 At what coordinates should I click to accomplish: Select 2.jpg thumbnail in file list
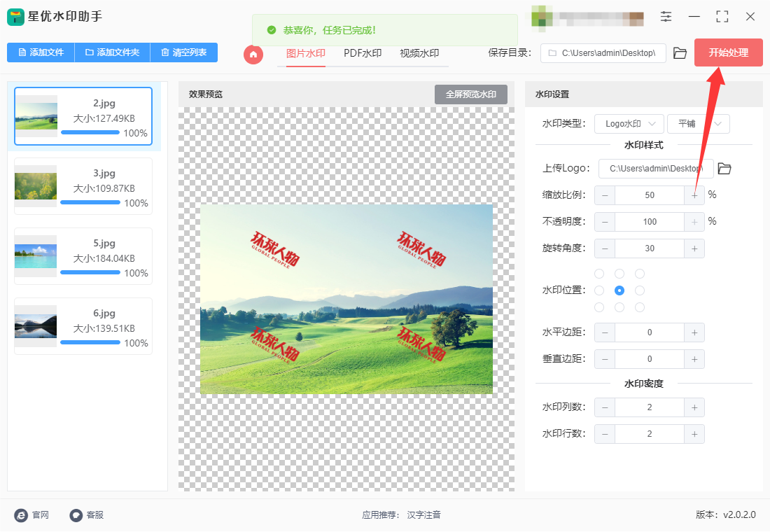36,116
